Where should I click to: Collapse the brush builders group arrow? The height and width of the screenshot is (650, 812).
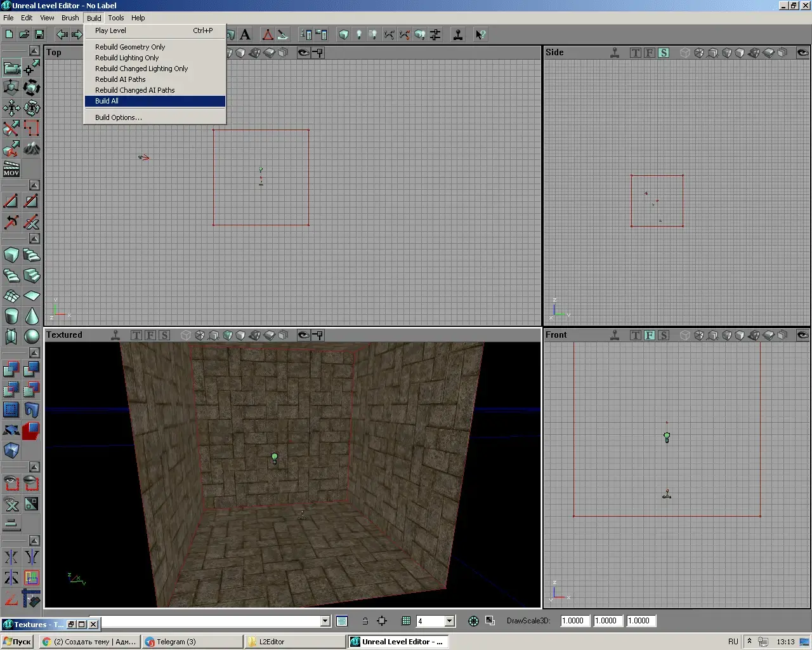[x=35, y=239]
